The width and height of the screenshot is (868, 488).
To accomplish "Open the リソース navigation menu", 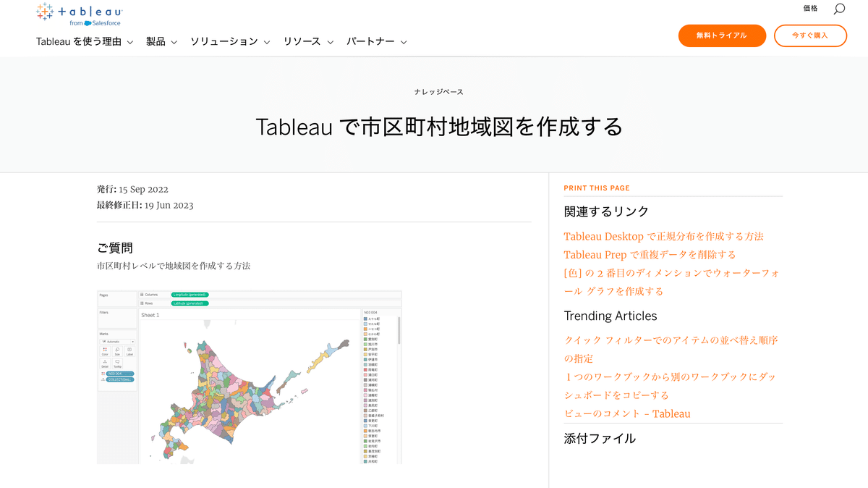I will click(308, 42).
